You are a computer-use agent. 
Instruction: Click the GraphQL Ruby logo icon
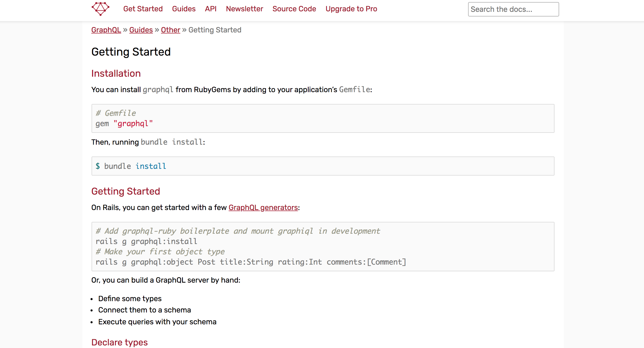(101, 9)
